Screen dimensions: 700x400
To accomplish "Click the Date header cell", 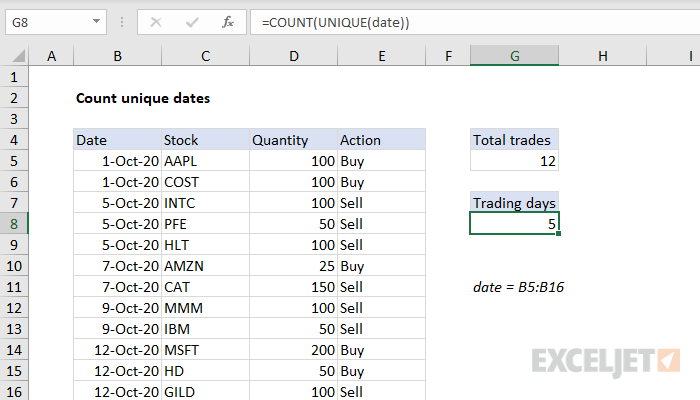I will [117, 140].
